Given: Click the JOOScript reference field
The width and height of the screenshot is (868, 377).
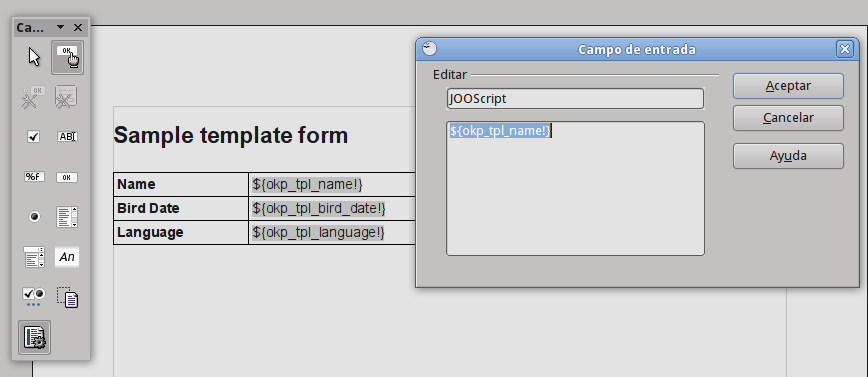Looking at the screenshot, I should (575, 99).
